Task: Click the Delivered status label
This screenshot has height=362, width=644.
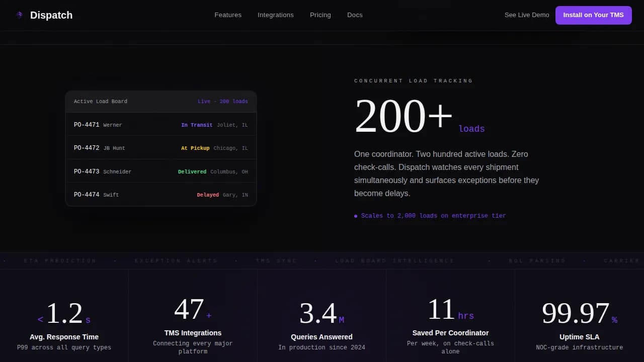Action: pos(192,172)
